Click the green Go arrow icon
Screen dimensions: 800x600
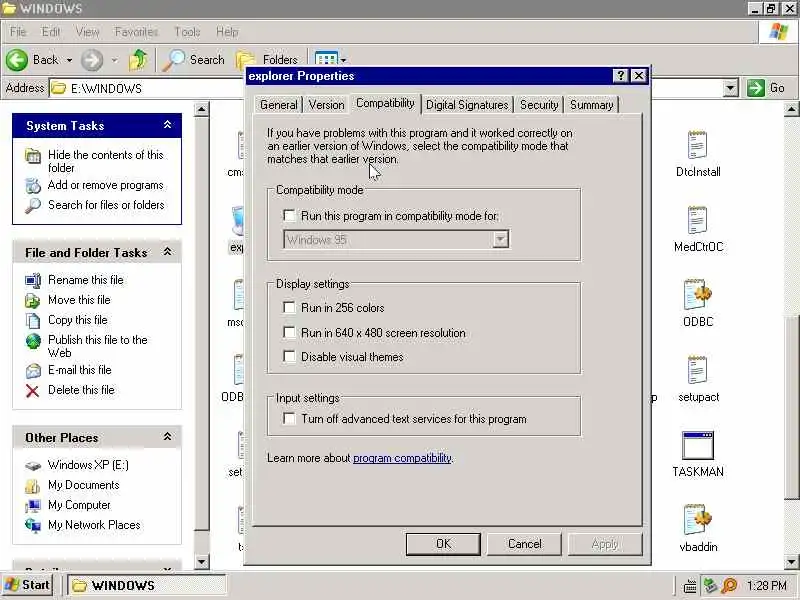coord(756,88)
